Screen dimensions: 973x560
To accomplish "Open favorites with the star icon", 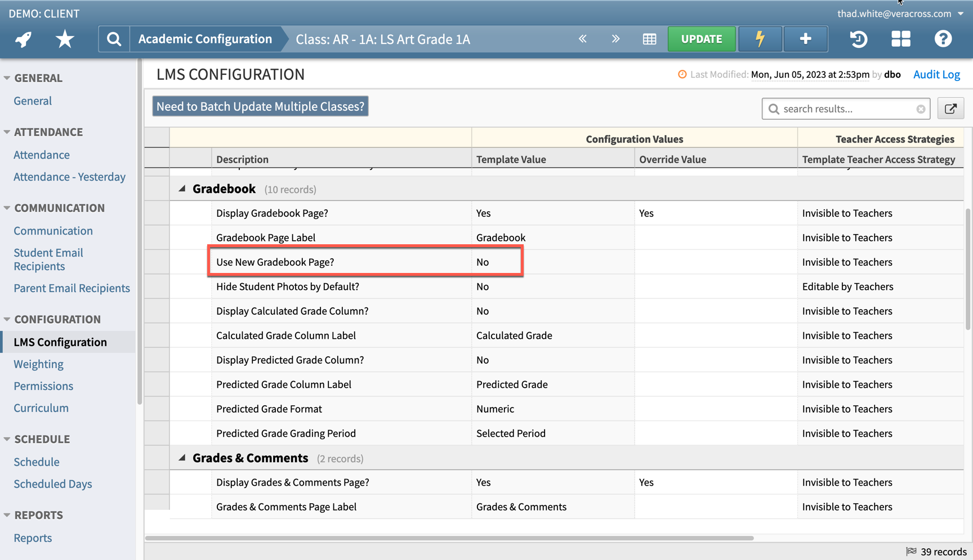I will [65, 39].
